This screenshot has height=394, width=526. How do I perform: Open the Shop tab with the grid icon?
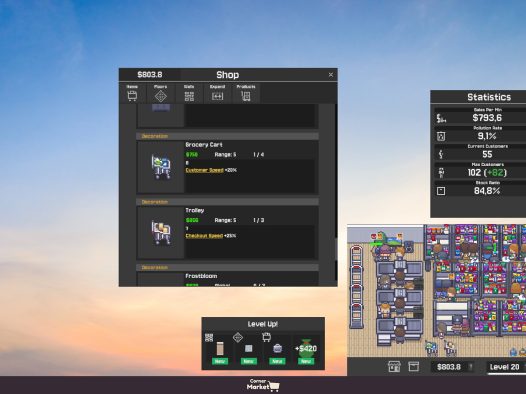189,93
